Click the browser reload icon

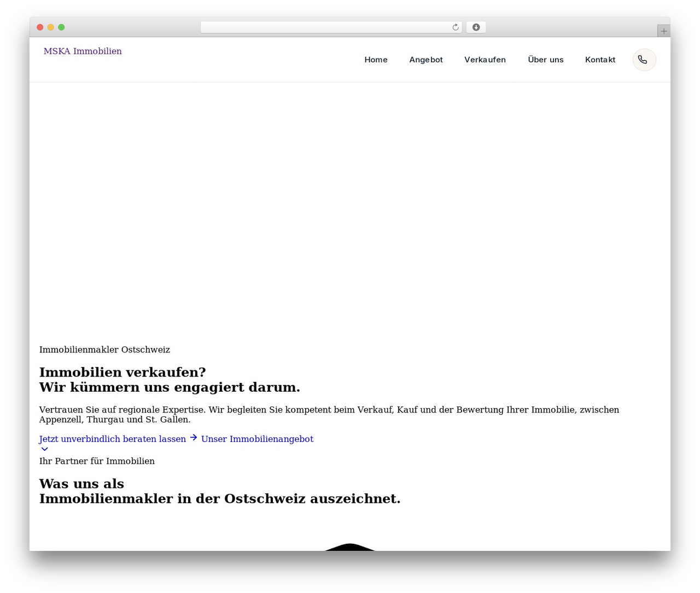[456, 27]
